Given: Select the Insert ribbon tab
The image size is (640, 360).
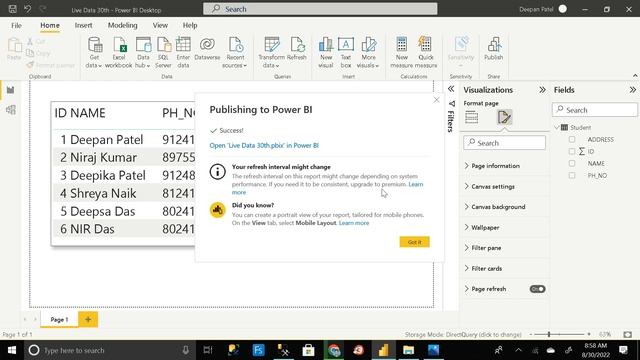Looking at the screenshot, I should (x=83, y=25).
